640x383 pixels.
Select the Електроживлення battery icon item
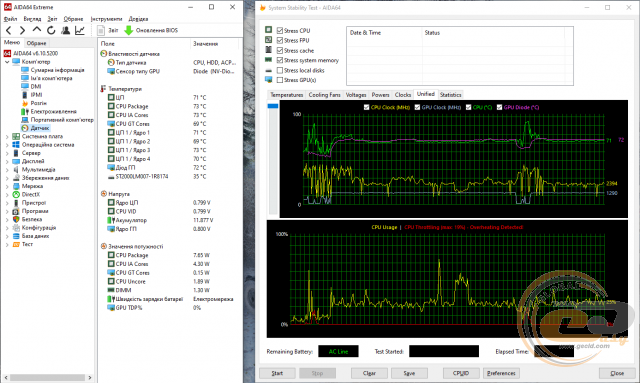point(24,111)
